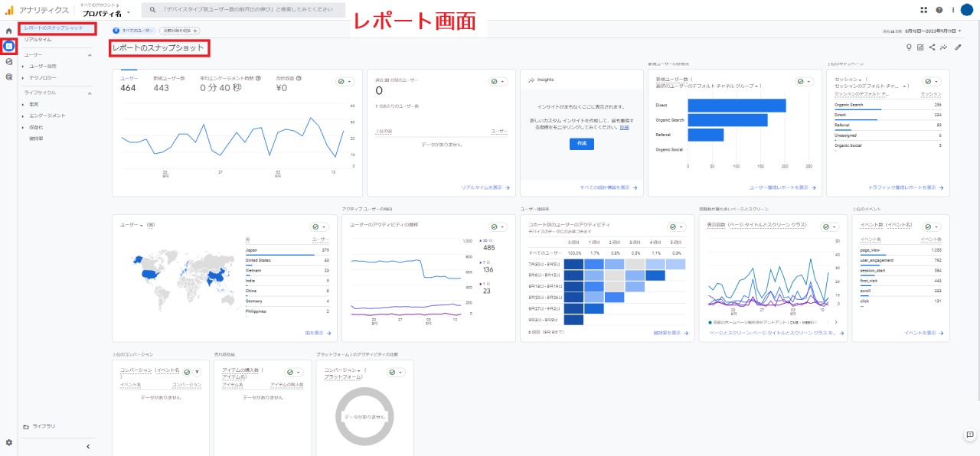Open the Advertising icon in left rail
Image resolution: width=980 pixels, height=456 pixels.
8,77
